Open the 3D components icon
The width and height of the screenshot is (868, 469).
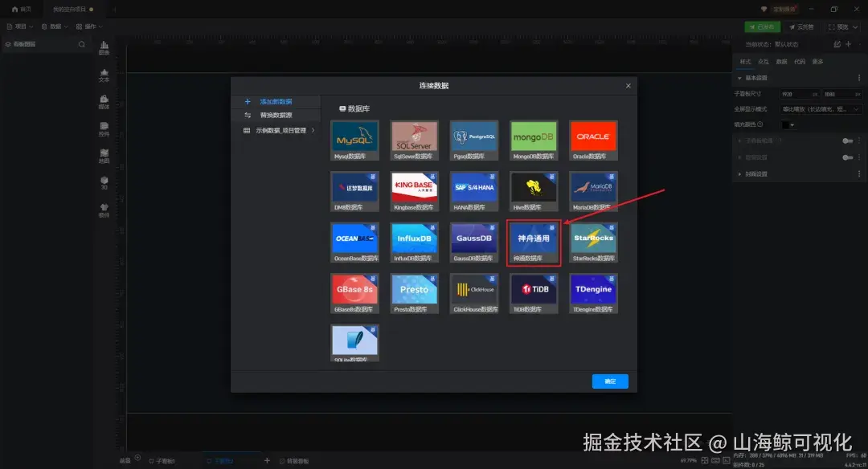(x=104, y=183)
